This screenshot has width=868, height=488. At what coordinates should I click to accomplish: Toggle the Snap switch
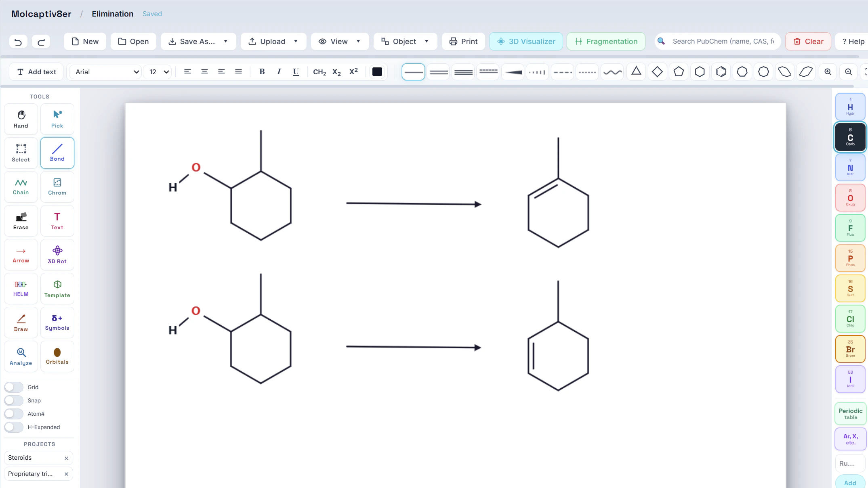14,400
